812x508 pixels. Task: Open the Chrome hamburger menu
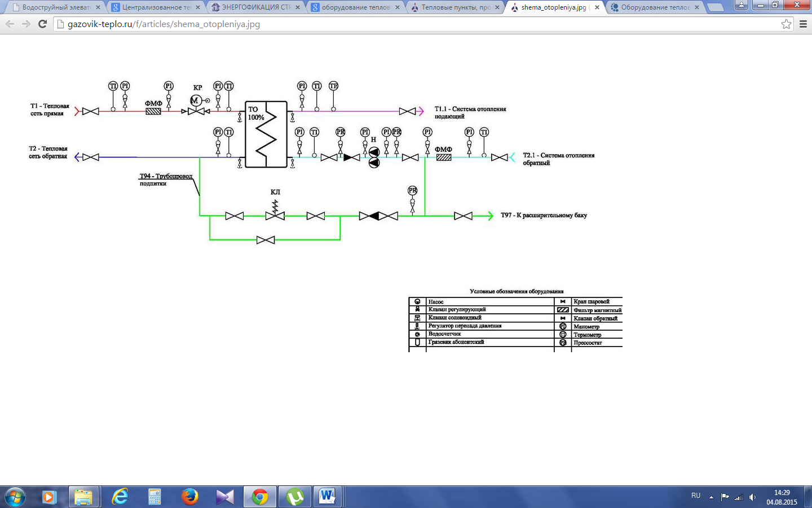[804, 24]
